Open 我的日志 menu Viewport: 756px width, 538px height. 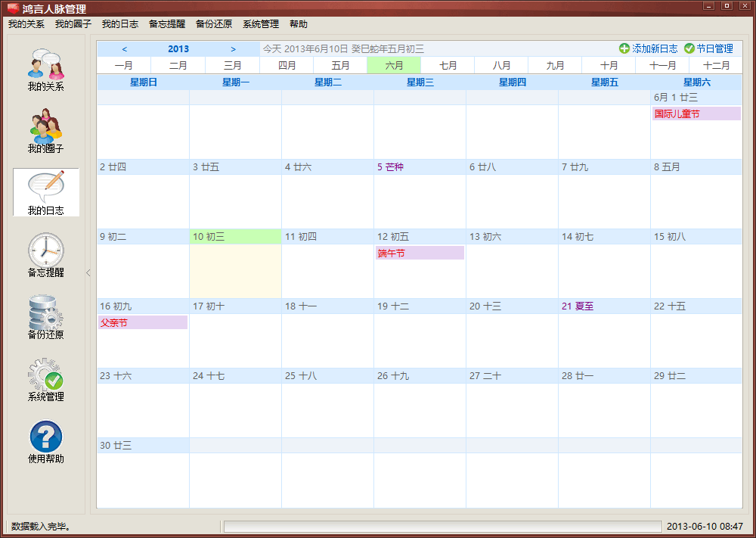click(x=120, y=24)
